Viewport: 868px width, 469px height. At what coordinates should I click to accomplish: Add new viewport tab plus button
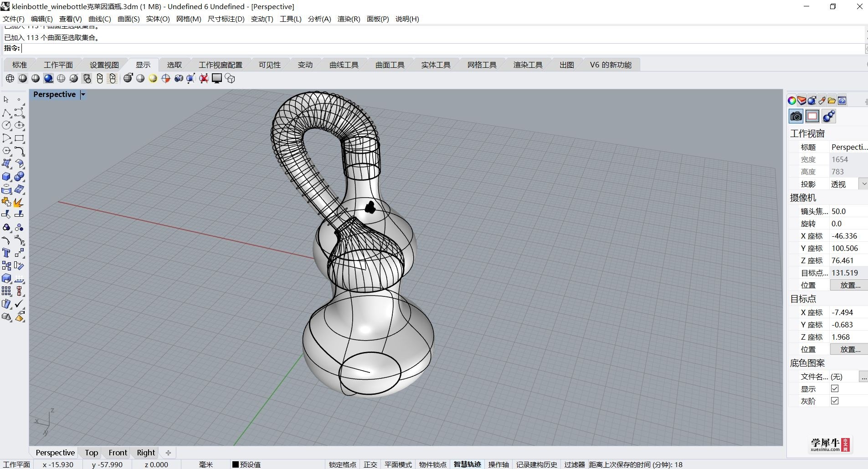[x=168, y=453]
